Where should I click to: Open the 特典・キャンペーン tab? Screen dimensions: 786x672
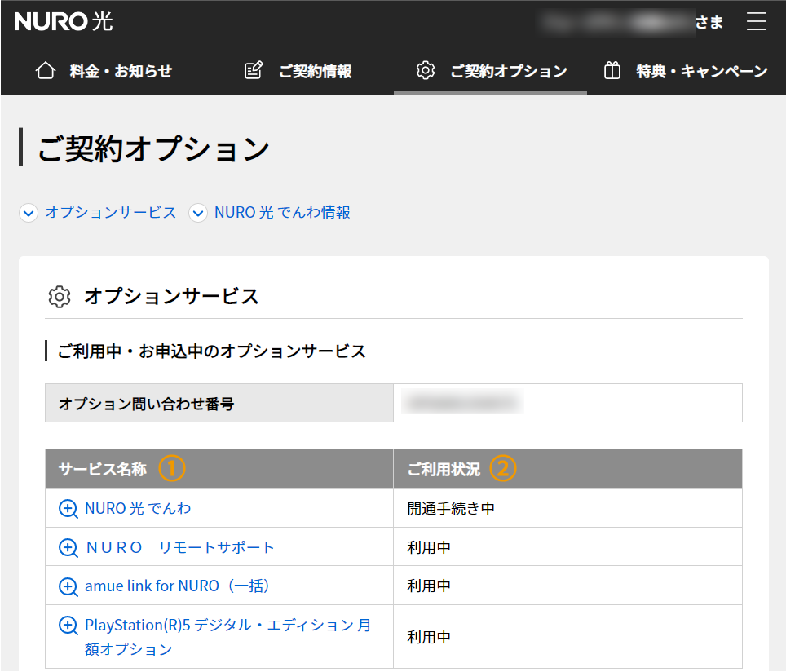[685, 71]
